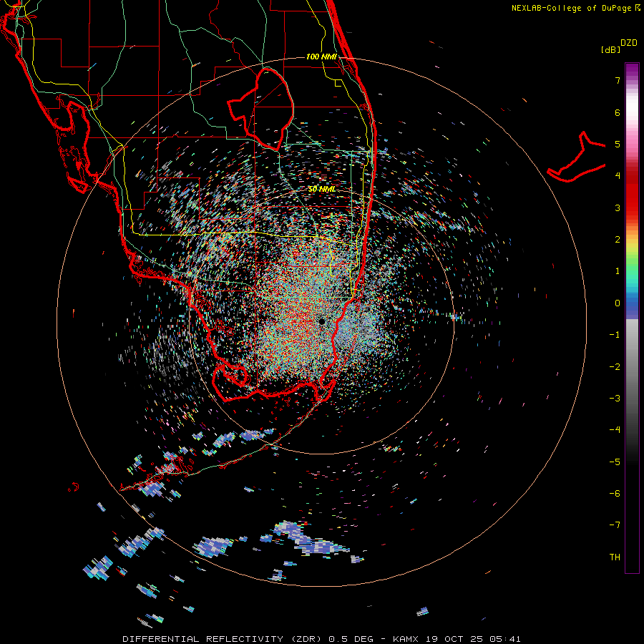Viewport: 644px width, 644px height.
Task: Click the black radar site dot at KAMX
Action: 322,321
